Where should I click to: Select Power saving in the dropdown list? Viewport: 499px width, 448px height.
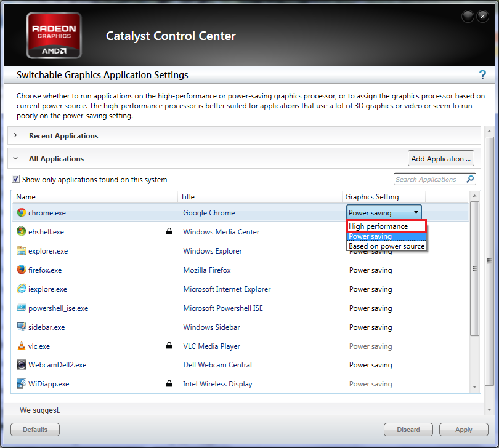point(386,236)
